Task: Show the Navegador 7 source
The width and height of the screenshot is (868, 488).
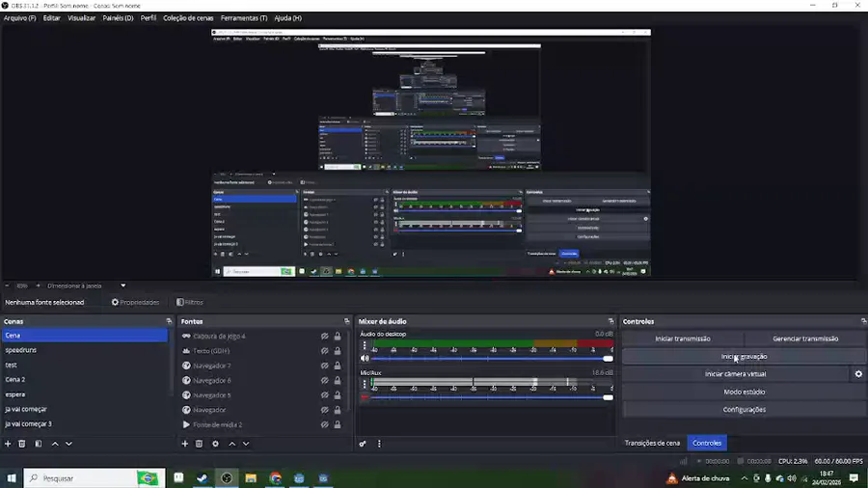Action: 324,366
